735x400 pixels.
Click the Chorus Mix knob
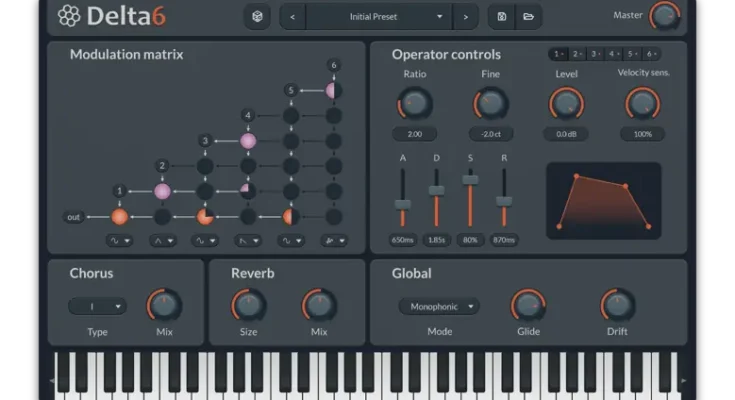[x=164, y=306]
